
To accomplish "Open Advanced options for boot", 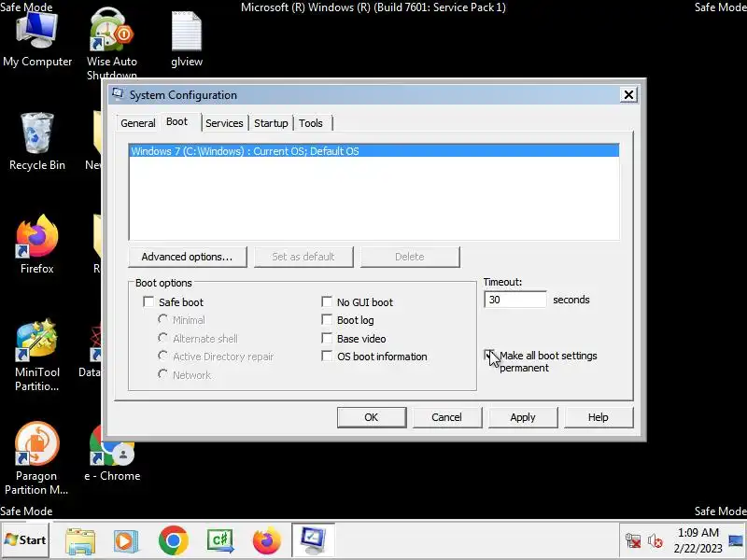I will click(188, 257).
